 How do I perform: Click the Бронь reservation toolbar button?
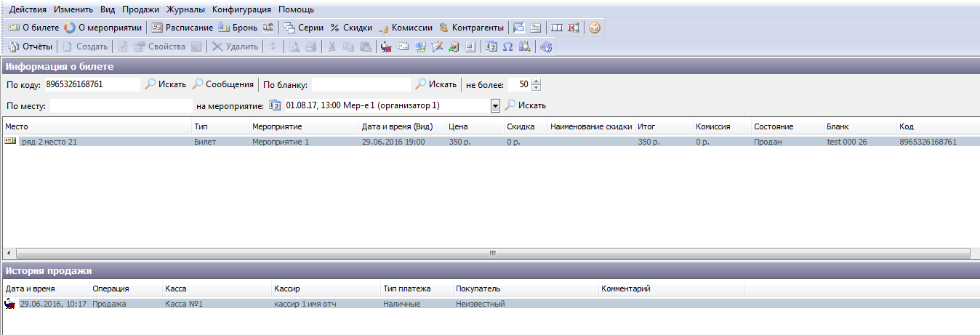click(x=238, y=28)
